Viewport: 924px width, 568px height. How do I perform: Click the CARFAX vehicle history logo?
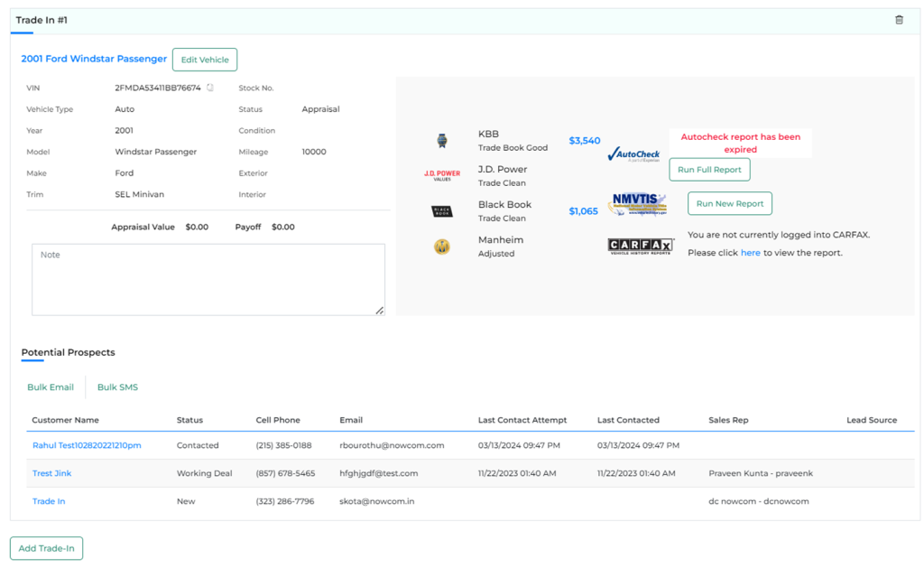point(641,247)
